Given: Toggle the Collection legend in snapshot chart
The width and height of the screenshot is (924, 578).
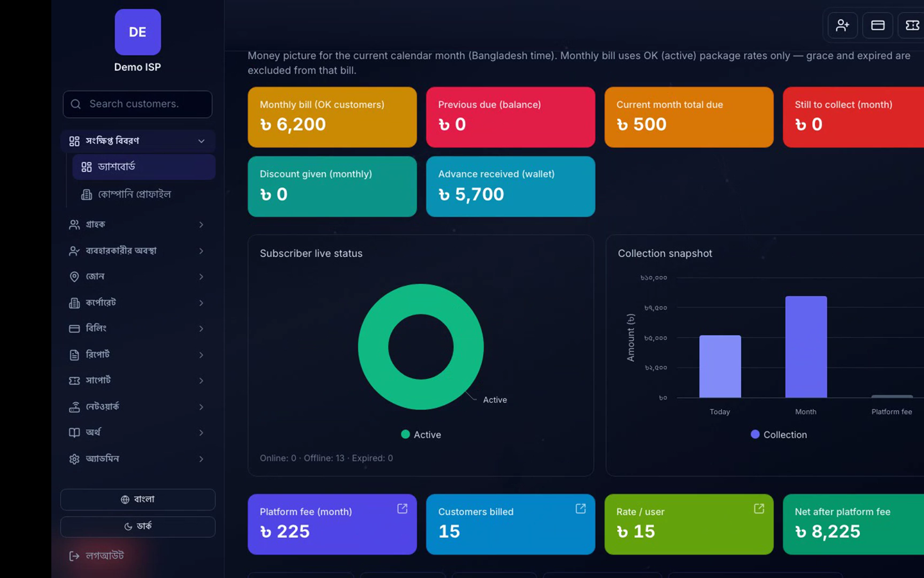Looking at the screenshot, I should tap(779, 435).
